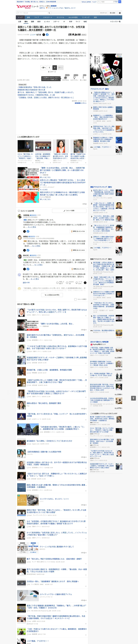Open the ランキング tab
Screen dimensions: 138x644
pyautogui.click(x=86, y=17)
